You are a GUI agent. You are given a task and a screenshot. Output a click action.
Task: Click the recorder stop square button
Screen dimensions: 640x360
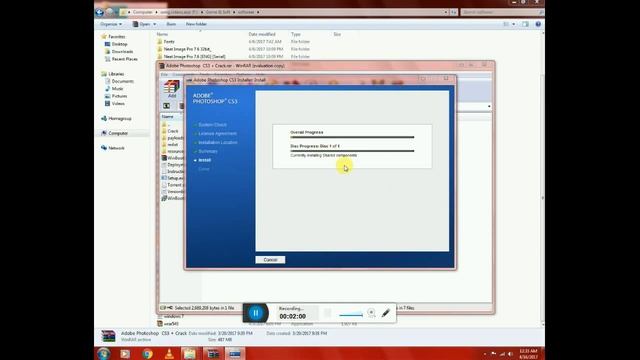coord(327,313)
